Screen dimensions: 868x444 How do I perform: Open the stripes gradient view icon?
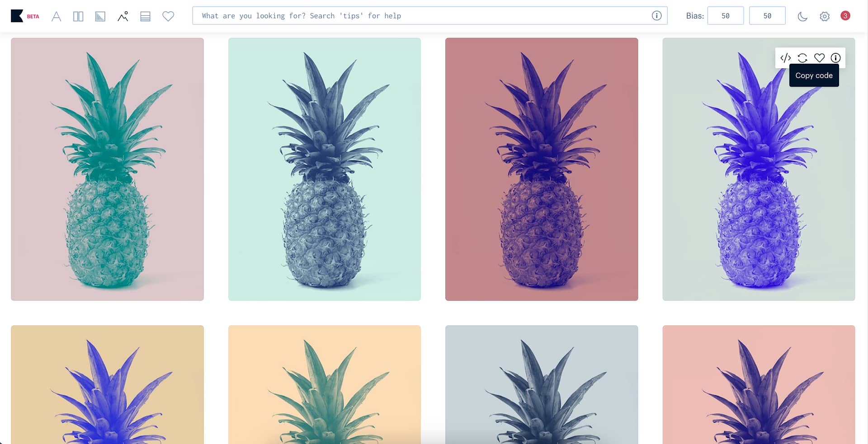point(145,16)
